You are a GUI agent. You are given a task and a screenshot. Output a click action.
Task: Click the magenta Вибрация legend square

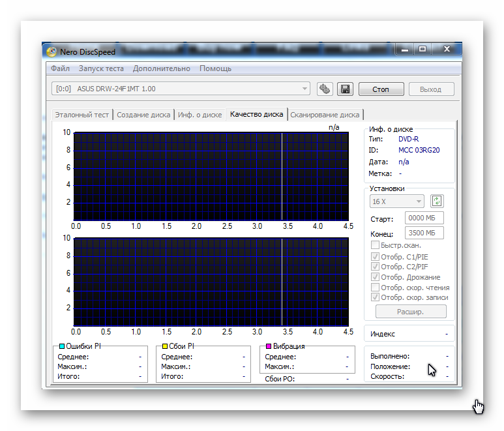pos(268,346)
